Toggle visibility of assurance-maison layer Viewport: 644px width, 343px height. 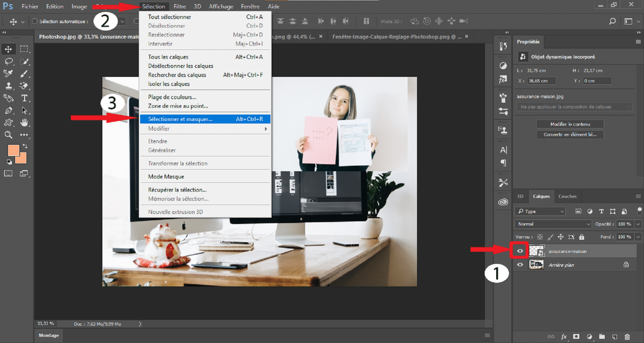[x=520, y=251]
